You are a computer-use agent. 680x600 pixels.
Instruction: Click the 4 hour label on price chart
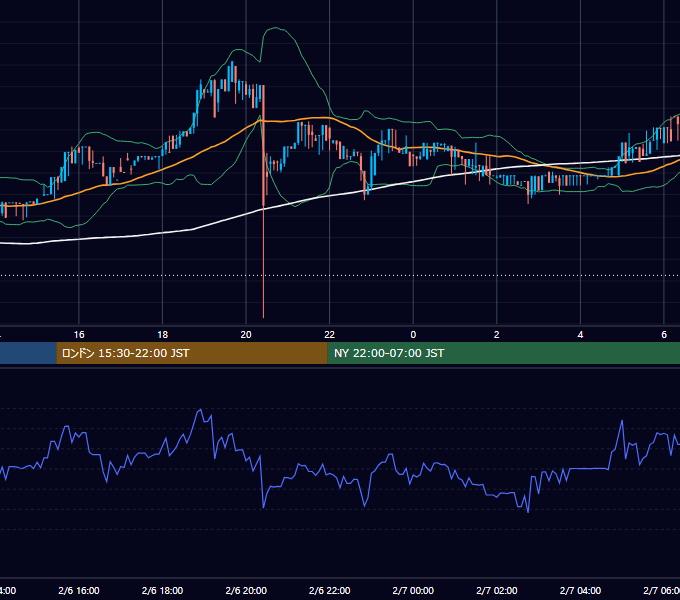tap(580, 335)
